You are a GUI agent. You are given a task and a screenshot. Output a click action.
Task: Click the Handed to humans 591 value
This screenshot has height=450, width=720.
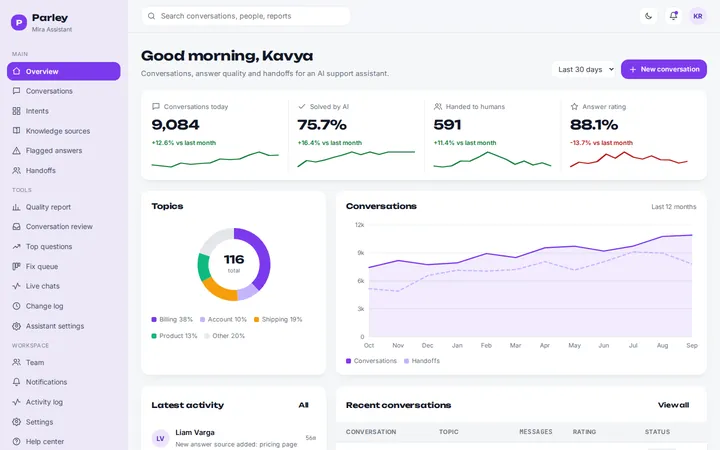(447, 125)
